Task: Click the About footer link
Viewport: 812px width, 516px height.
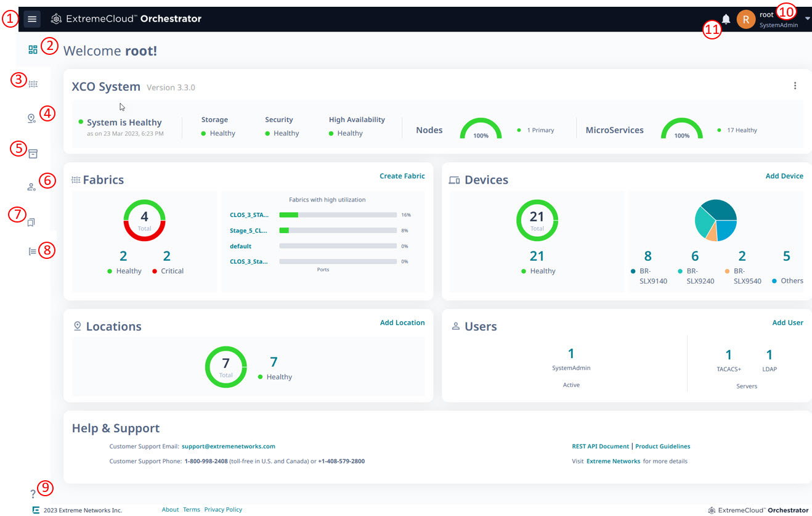Action: (x=170, y=510)
